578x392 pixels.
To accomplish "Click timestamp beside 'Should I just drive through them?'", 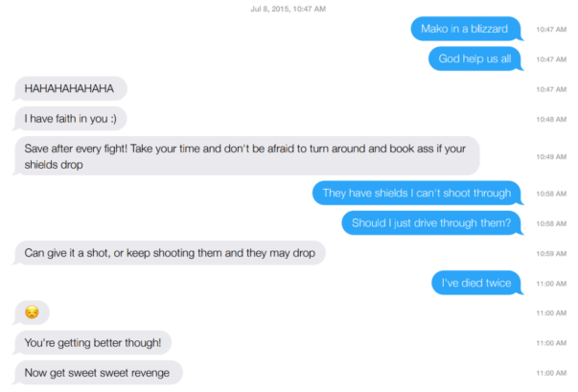I will tap(551, 223).
